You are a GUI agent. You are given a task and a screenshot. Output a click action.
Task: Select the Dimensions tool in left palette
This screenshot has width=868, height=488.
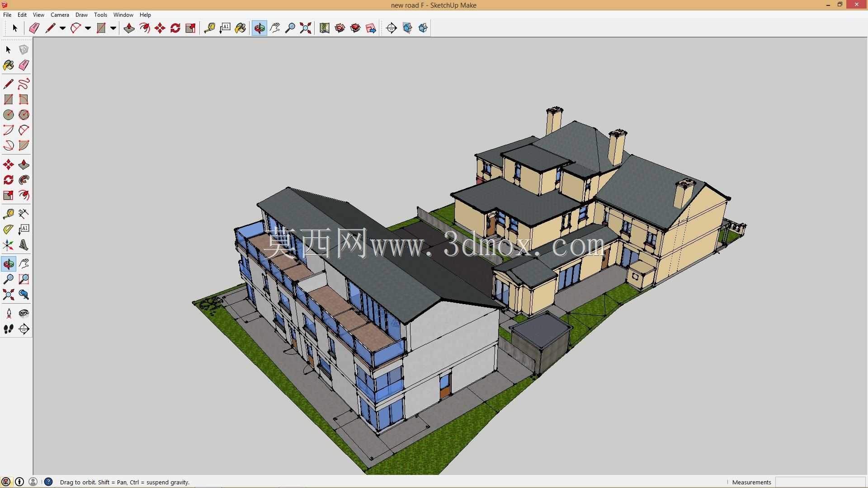[24, 213]
